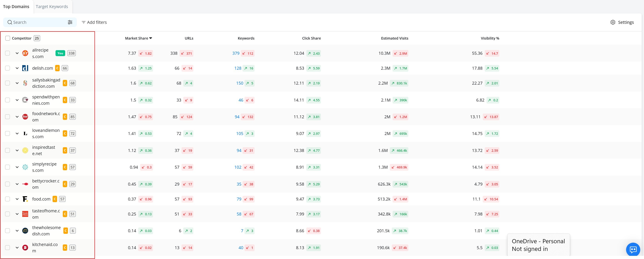
Task: Click Visibility value 55.36 for allrecipes.com
Action: click(477, 53)
